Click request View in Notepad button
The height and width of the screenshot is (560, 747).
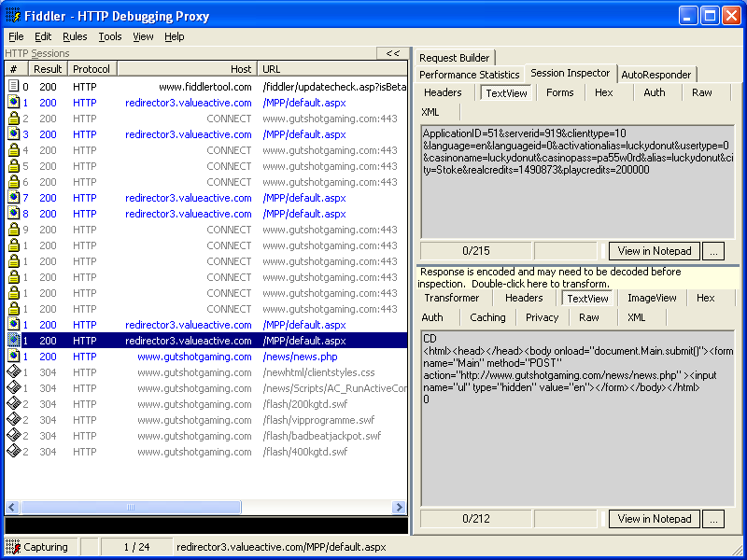(655, 250)
